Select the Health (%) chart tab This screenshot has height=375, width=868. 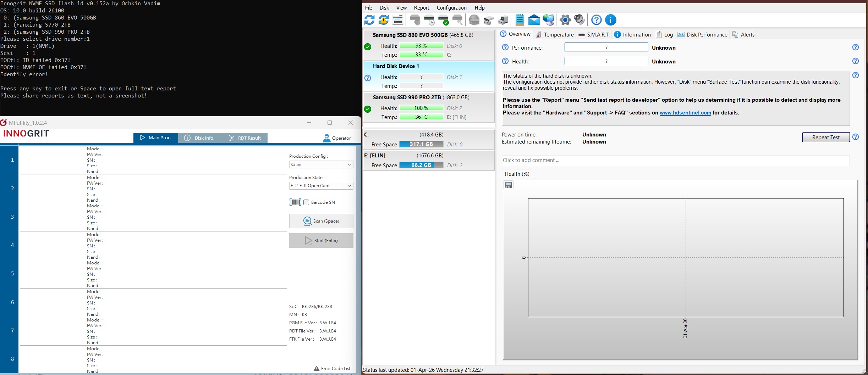(517, 174)
